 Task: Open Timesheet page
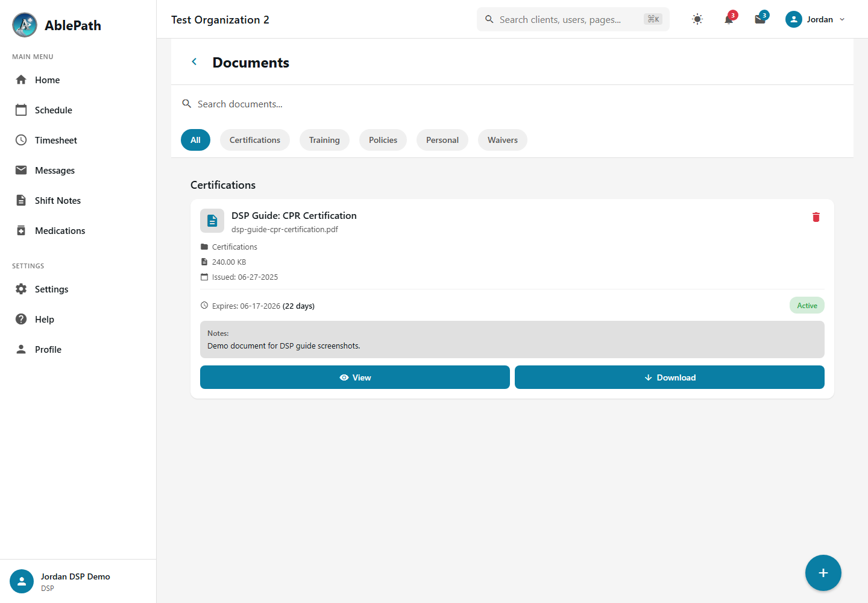(x=78, y=140)
